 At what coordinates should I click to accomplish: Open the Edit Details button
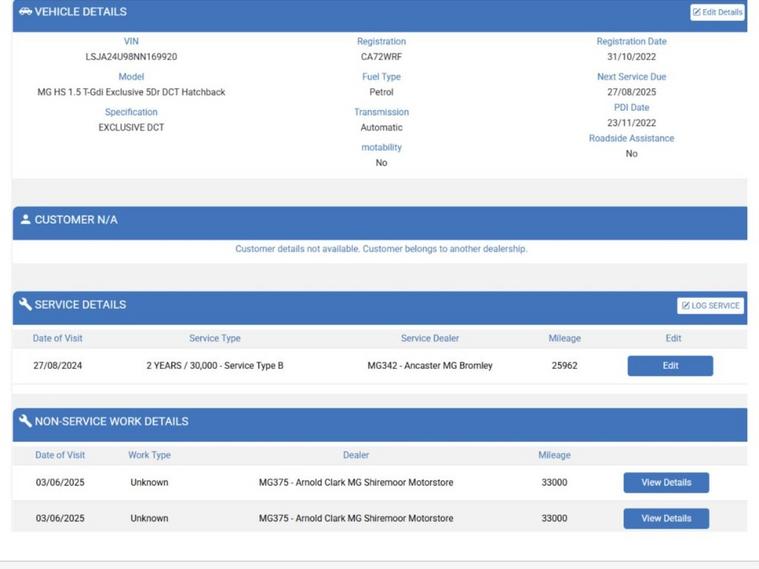pyautogui.click(x=717, y=12)
